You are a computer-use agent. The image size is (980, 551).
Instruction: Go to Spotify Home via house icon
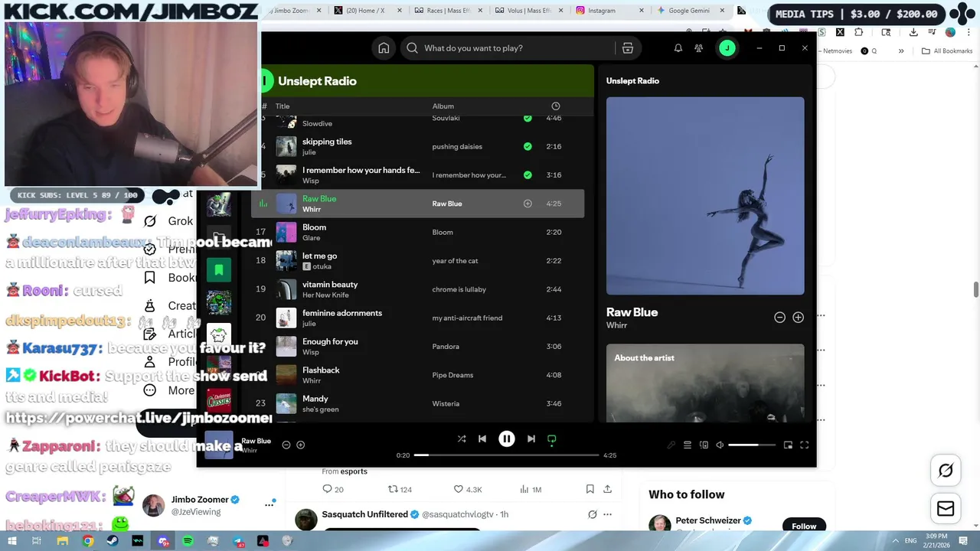(x=384, y=48)
